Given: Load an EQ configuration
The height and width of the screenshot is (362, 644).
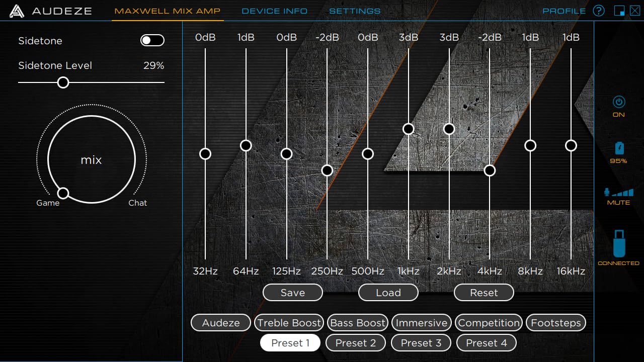Looking at the screenshot, I should [x=388, y=293].
